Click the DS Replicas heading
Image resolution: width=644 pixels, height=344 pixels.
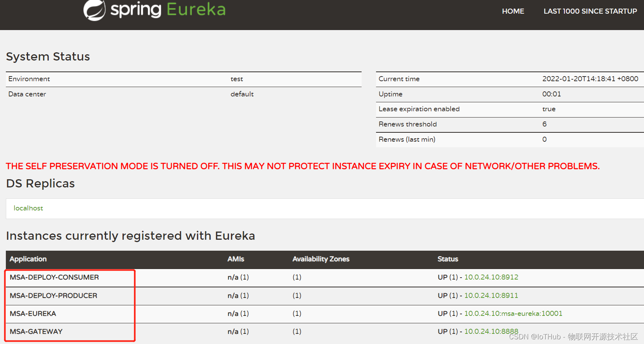tap(41, 184)
